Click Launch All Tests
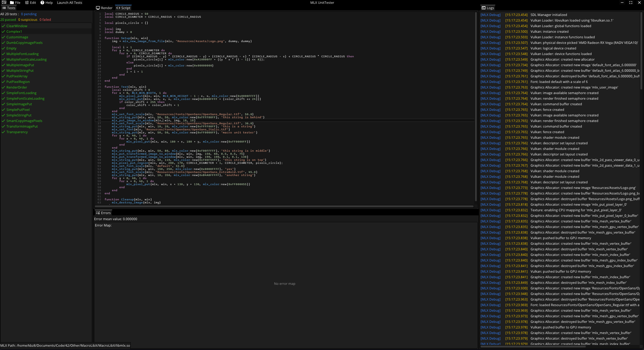This screenshot has height=350, width=644. 70,3
